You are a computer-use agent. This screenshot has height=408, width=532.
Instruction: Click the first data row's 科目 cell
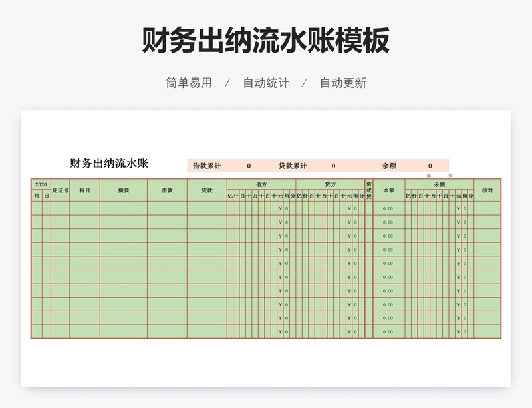click(85, 208)
